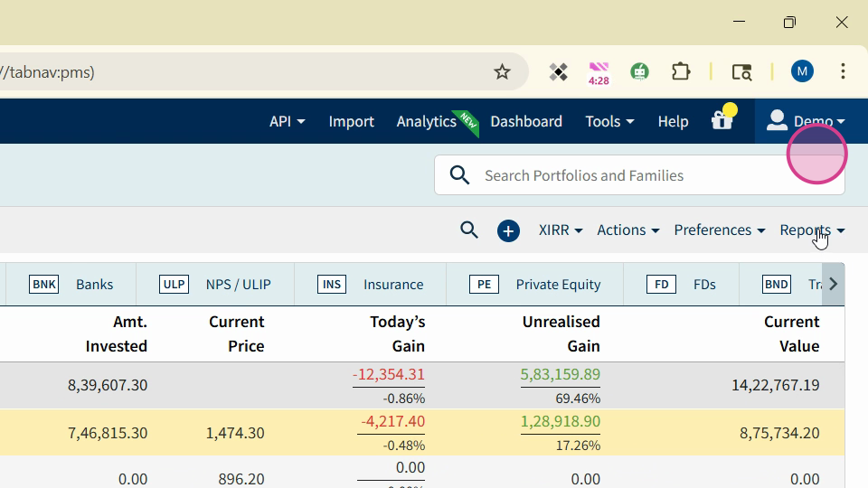Screen dimensions: 868x488
Task: Click the today's gain percentage -0.86%
Action: point(403,399)
